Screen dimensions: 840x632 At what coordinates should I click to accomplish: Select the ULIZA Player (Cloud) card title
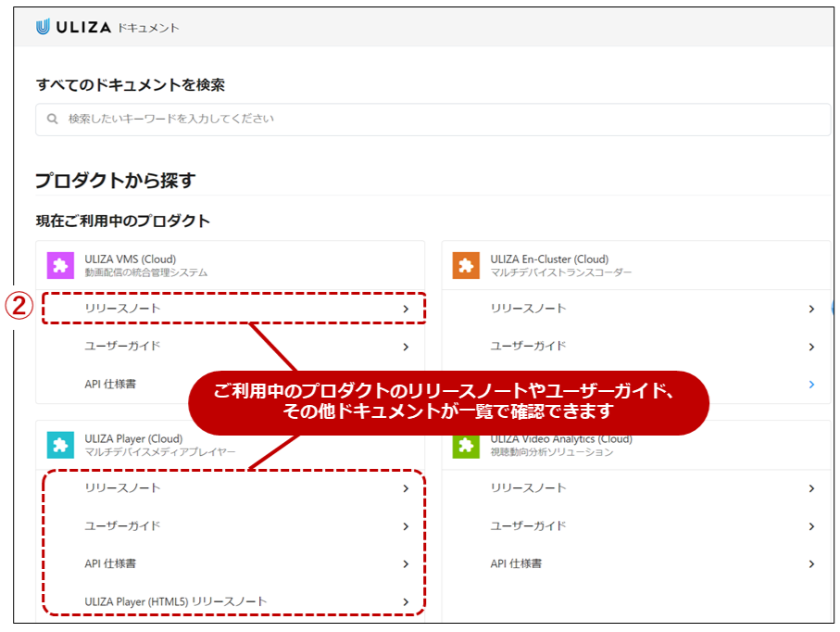click(x=133, y=438)
